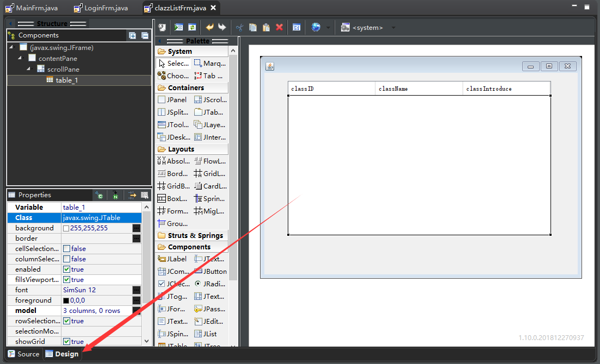Select the Marquee tool in Palette
The width and height of the screenshot is (600, 364).
[x=209, y=64]
